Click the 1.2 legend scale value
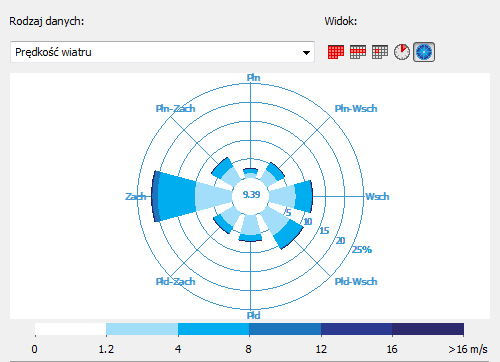The height and width of the screenshot is (362, 500). pyautogui.click(x=106, y=349)
